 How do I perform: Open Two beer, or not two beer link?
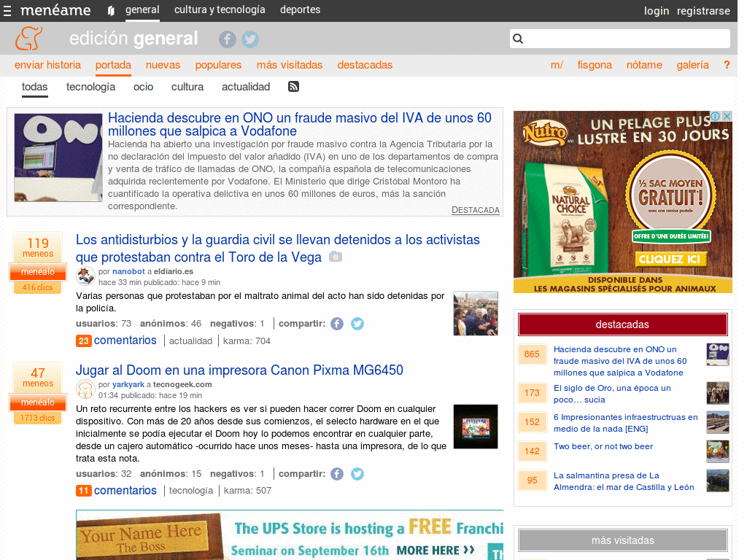click(603, 447)
